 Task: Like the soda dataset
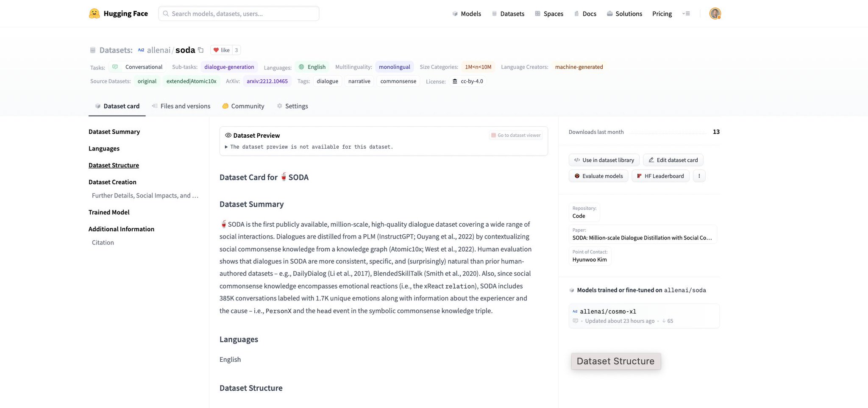tap(221, 50)
